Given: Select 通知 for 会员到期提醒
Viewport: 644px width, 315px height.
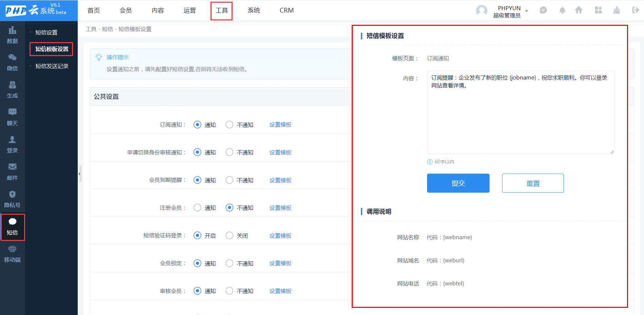Looking at the screenshot, I should point(197,180).
